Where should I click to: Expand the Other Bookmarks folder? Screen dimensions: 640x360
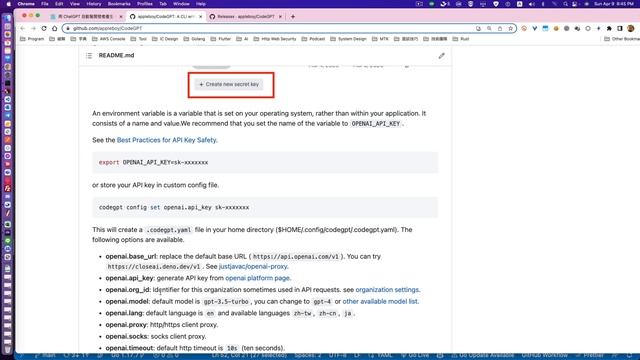[622, 39]
